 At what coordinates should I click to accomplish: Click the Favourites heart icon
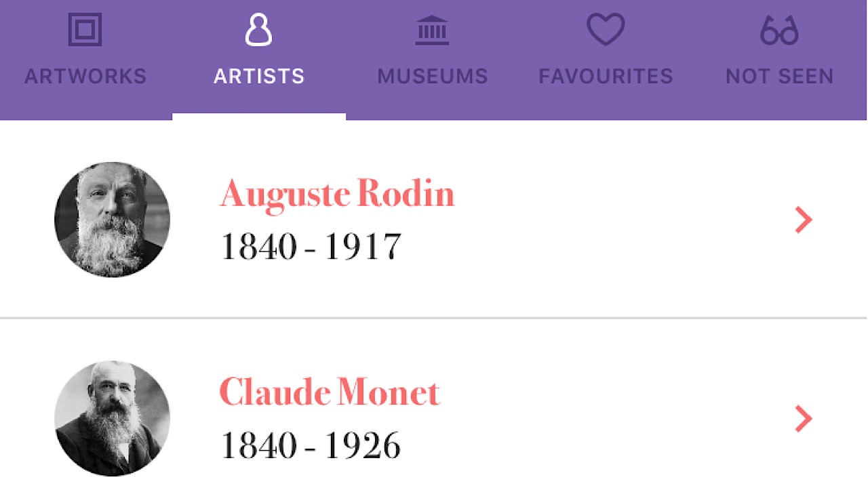tap(605, 30)
